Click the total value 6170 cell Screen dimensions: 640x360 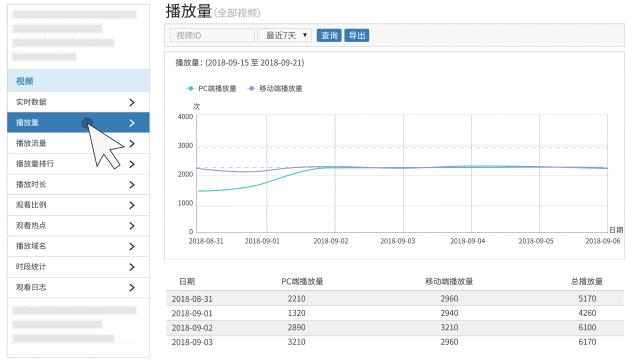(587, 342)
